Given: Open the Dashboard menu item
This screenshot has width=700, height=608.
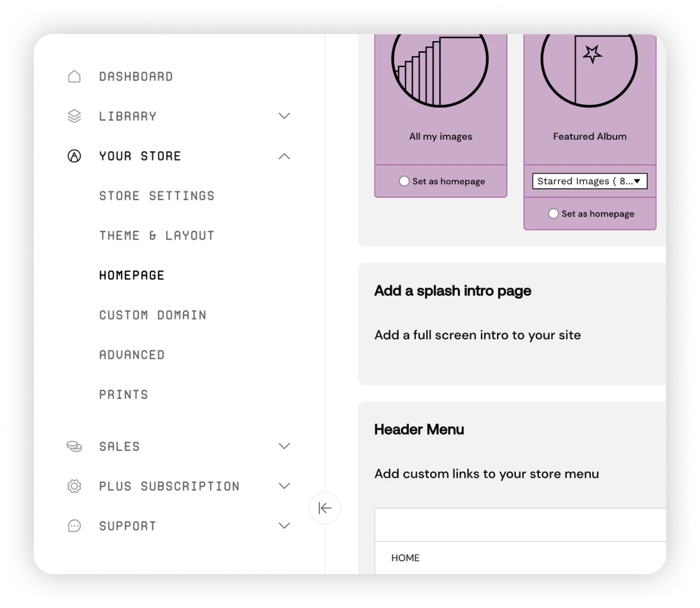Looking at the screenshot, I should click(x=136, y=77).
